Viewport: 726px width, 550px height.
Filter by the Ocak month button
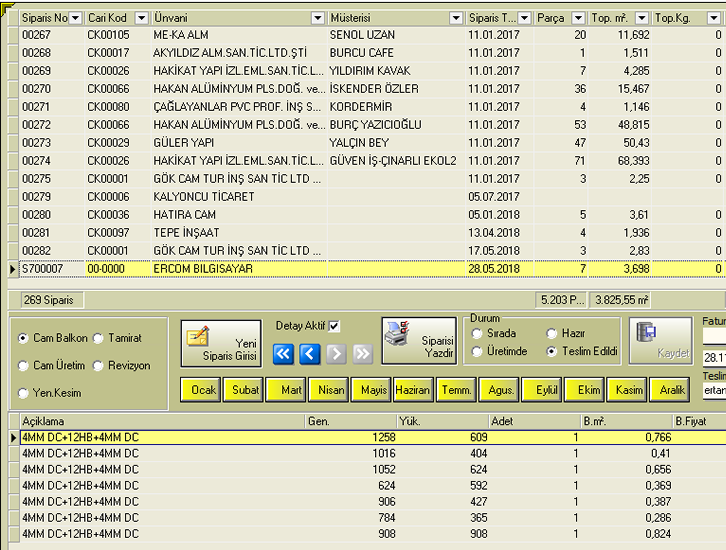(x=200, y=391)
